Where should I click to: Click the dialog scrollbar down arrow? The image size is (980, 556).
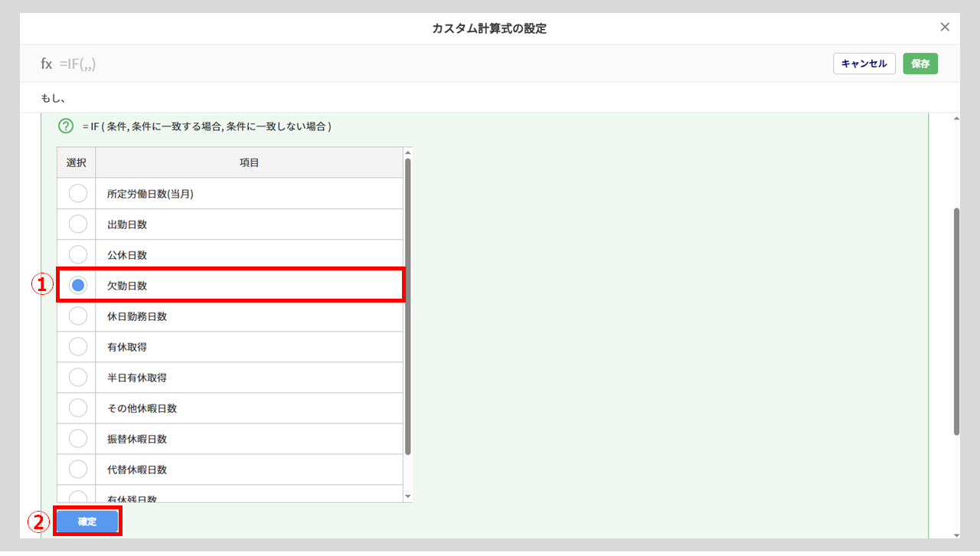coord(956,535)
